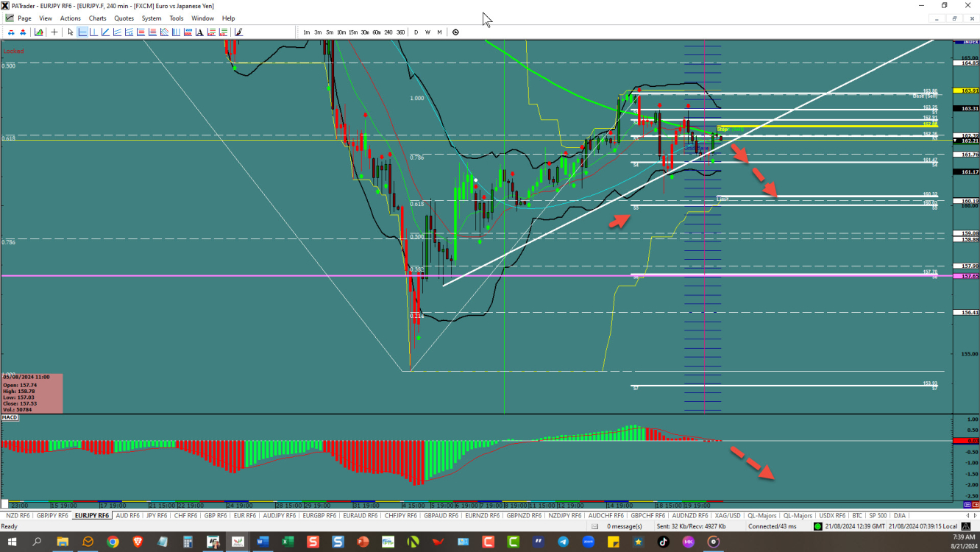The image size is (980, 552).
Task: Pick the text annotation 'A' tool
Action: click(199, 32)
